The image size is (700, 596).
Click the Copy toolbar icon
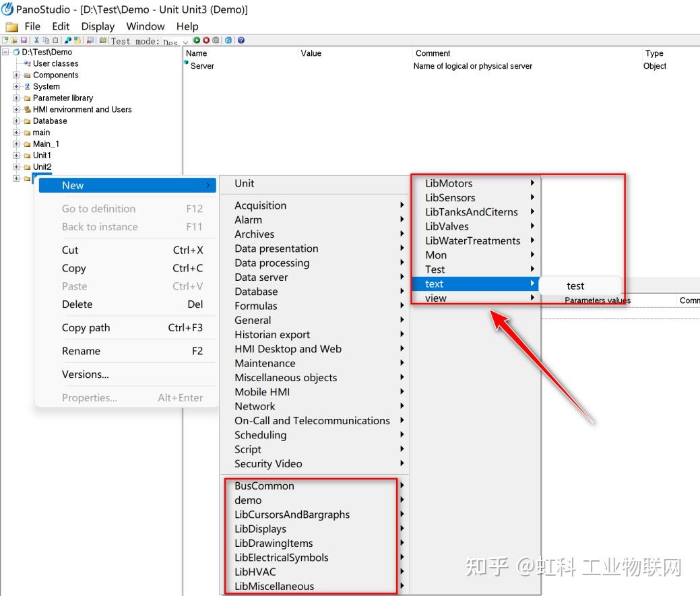[44, 40]
